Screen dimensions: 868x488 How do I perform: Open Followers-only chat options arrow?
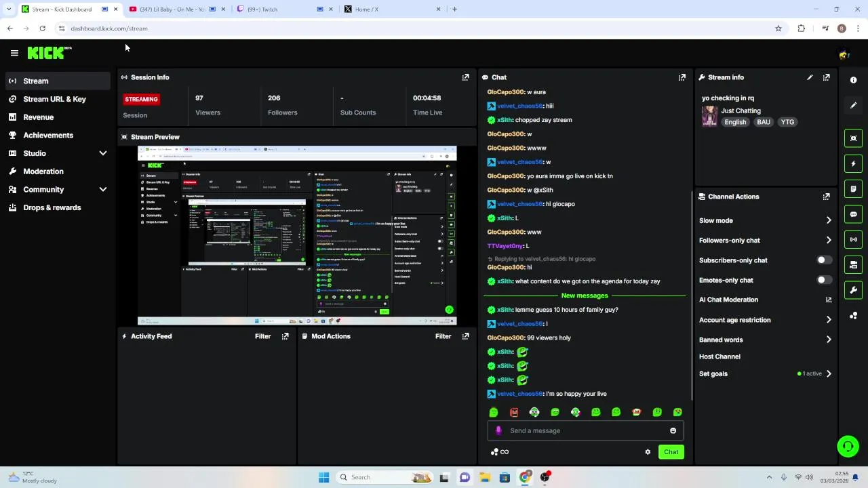tap(828, 240)
